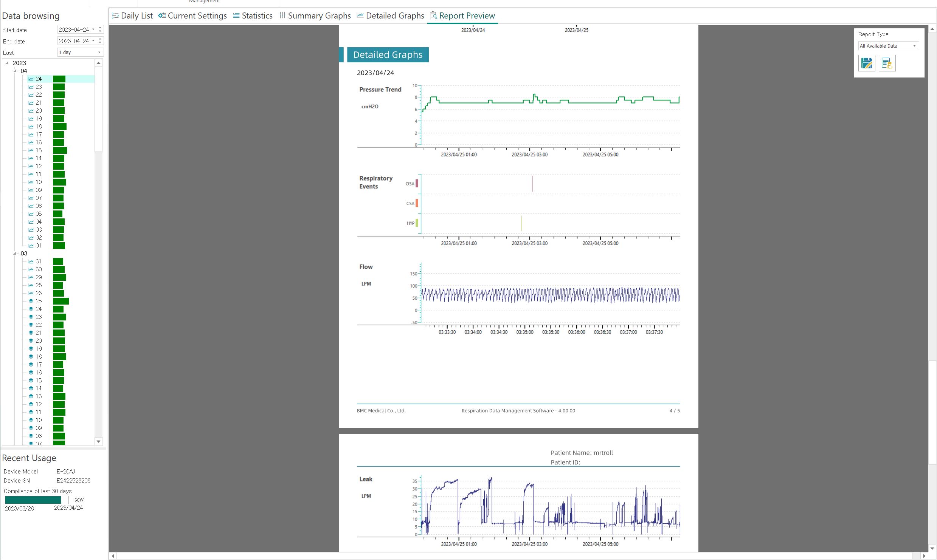
Task: Click the layer icon for March 25
Action: click(x=31, y=301)
